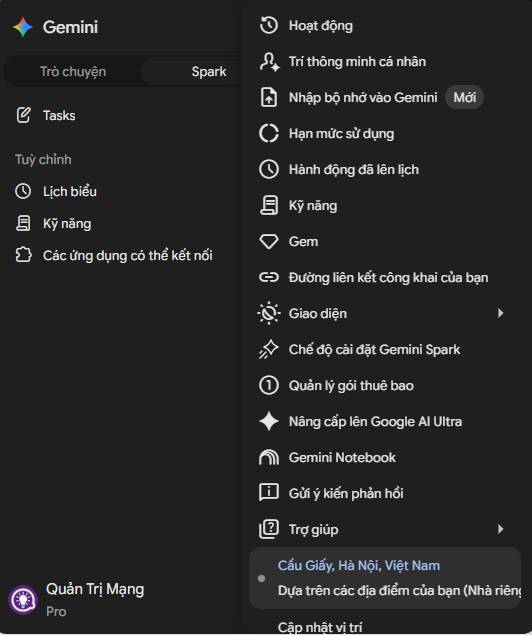Click the menu's Kỹ năng scroll icon
Image resolution: width=532 pixels, height=635 pixels.
pyautogui.click(x=269, y=205)
